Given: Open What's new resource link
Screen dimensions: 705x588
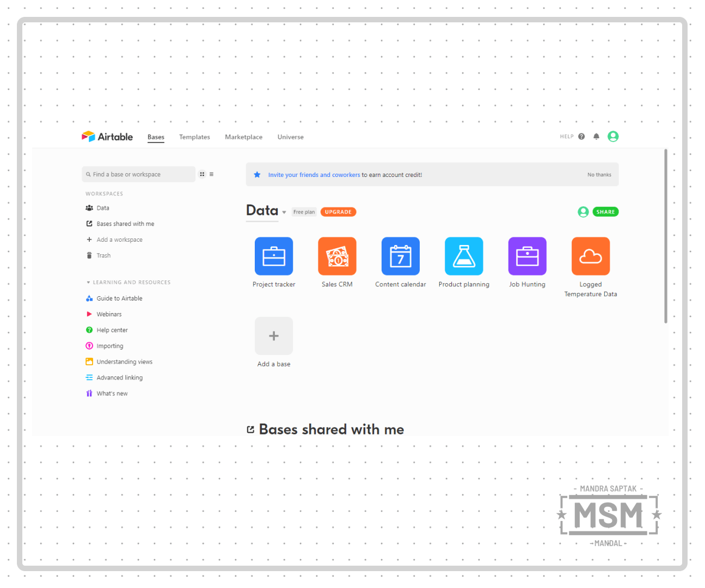Looking at the screenshot, I should [x=112, y=393].
